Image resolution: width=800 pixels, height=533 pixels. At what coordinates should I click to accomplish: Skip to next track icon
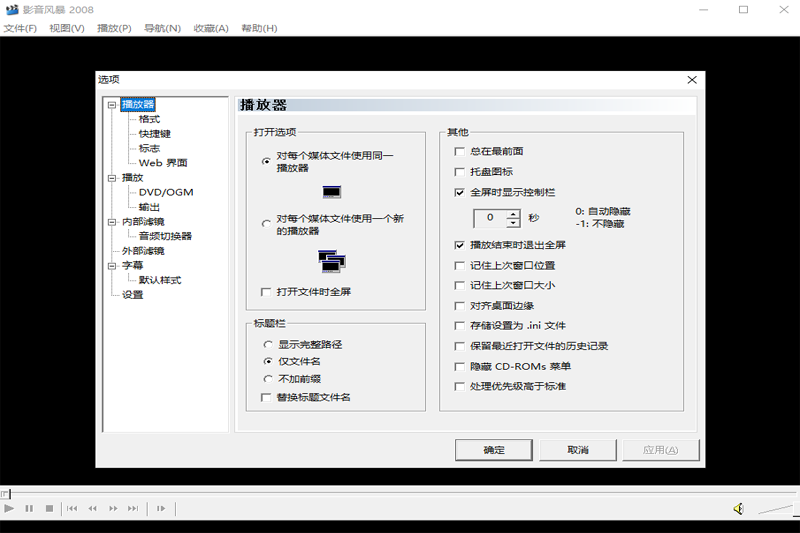(133, 509)
